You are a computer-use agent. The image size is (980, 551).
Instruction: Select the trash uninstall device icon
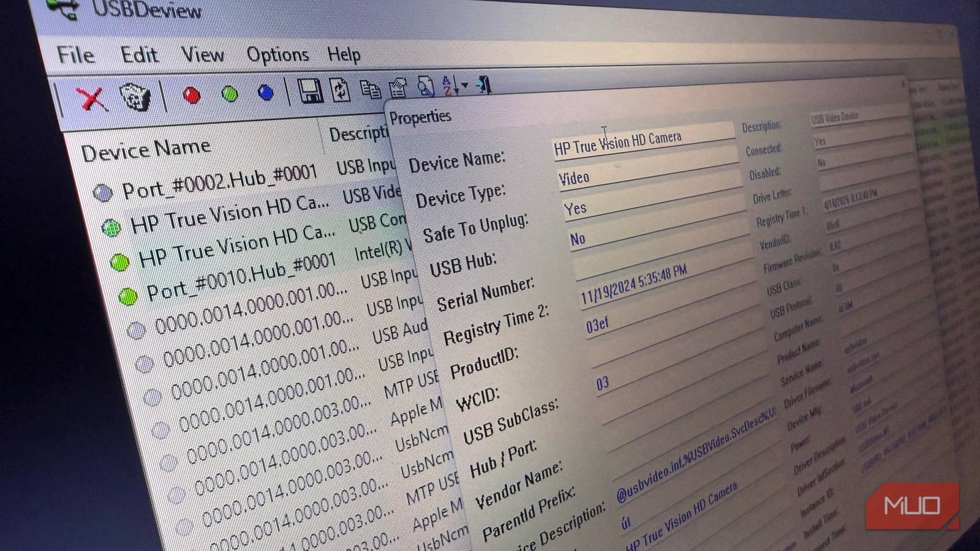(134, 95)
